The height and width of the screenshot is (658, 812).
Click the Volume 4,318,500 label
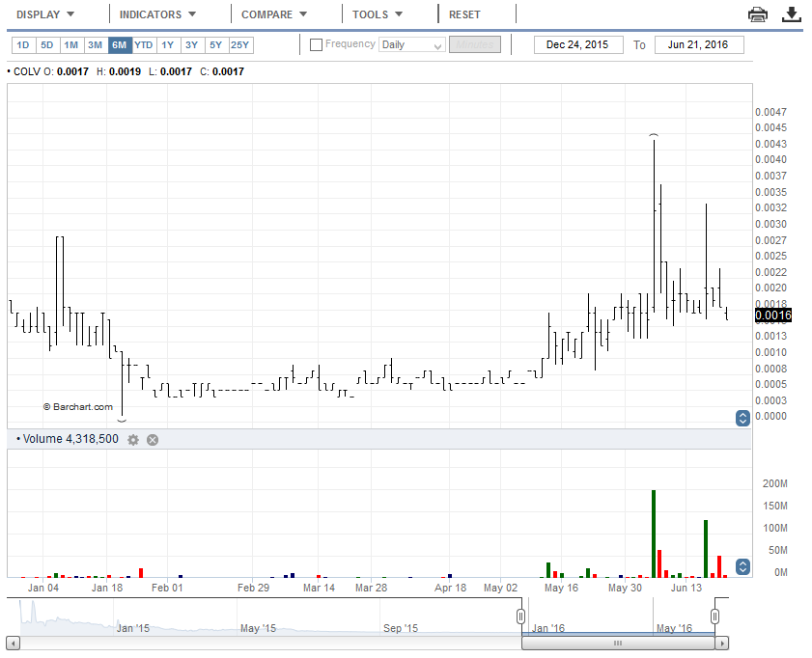tap(68, 439)
